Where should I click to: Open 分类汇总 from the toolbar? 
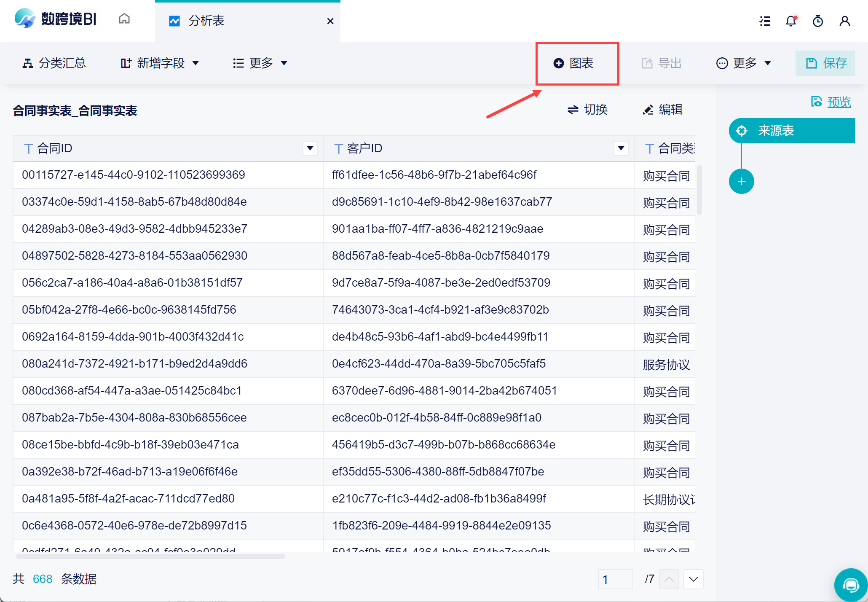54,63
